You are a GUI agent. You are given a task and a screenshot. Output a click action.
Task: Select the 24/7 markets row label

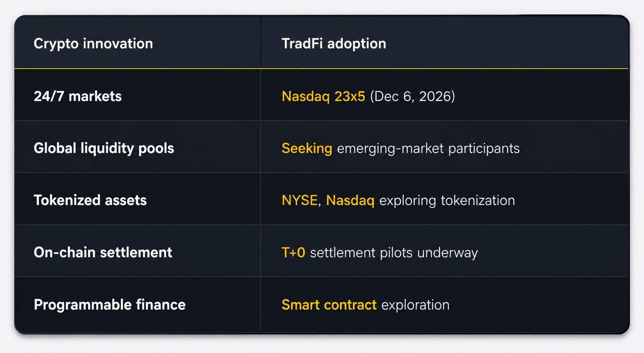(x=78, y=96)
